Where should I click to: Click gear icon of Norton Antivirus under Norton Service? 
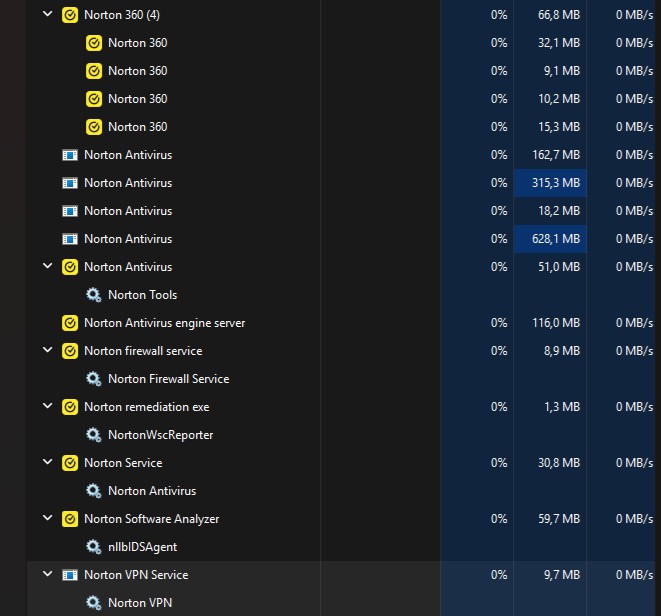point(94,491)
